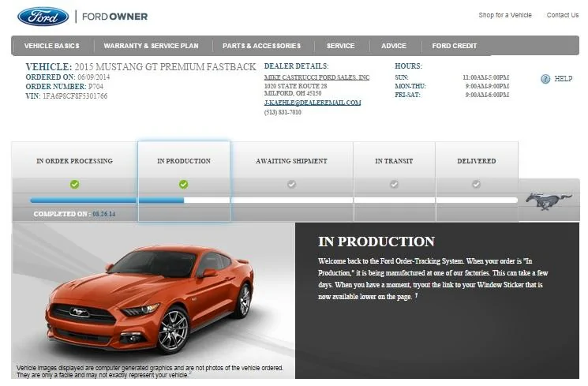Screen dimensions: 588x386
Task: Click the SUN hours 11:00AM-5:00PM
Action: [485, 77]
